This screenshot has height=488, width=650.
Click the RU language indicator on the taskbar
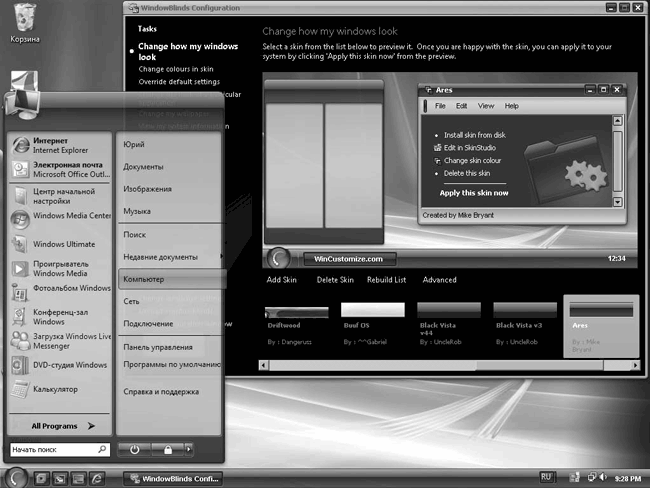[x=547, y=477]
